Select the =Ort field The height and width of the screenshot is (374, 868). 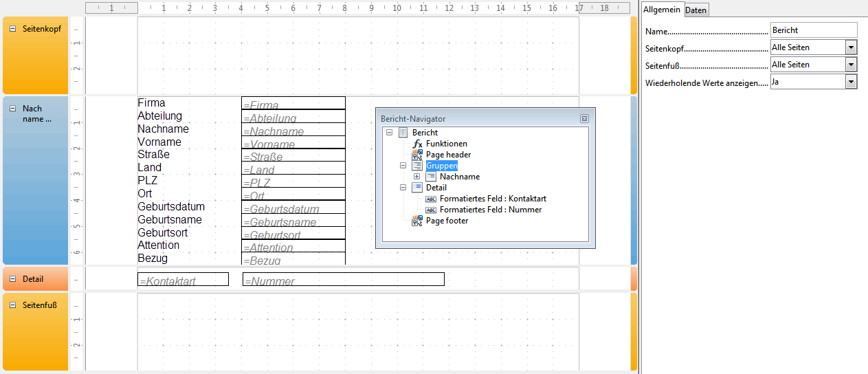pyautogui.click(x=293, y=194)
